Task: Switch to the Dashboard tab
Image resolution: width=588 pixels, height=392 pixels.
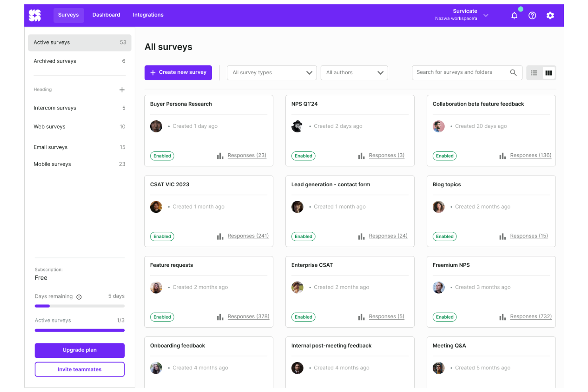Action: click(x=106, y=15)
